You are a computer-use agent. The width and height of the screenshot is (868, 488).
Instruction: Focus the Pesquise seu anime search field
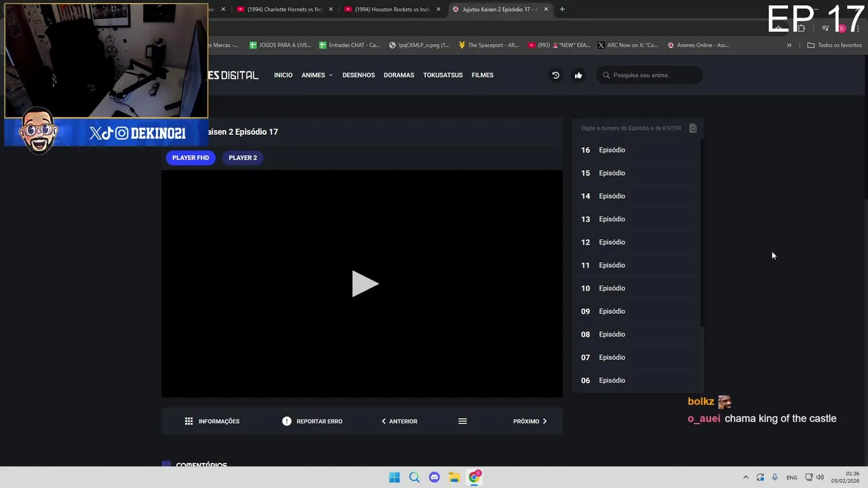(x=650, y=75)
